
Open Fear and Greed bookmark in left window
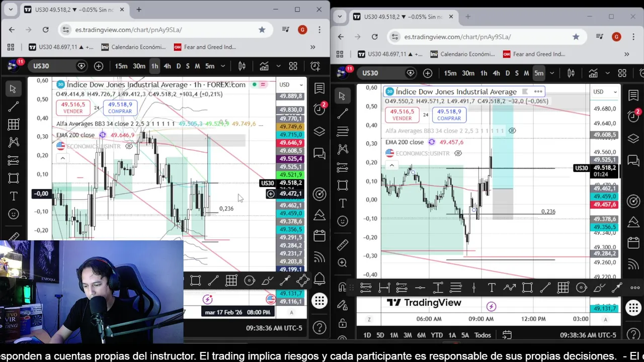205,47
